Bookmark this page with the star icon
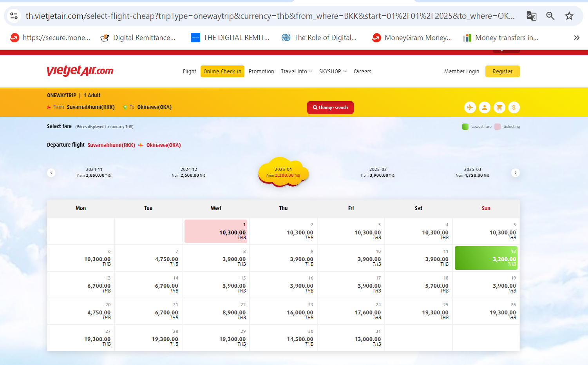The width and height of the screenshot is (588, 365). 569,16
